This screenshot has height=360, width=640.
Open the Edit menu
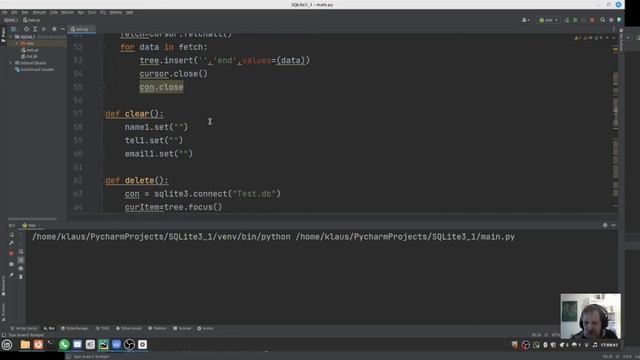click(14, 13)
